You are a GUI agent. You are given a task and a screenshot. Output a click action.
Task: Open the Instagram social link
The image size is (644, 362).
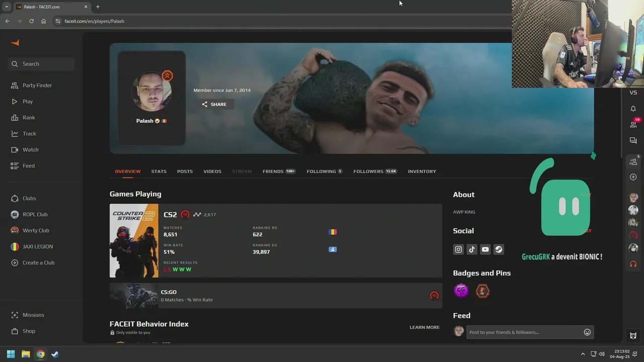tap(458, 249)
